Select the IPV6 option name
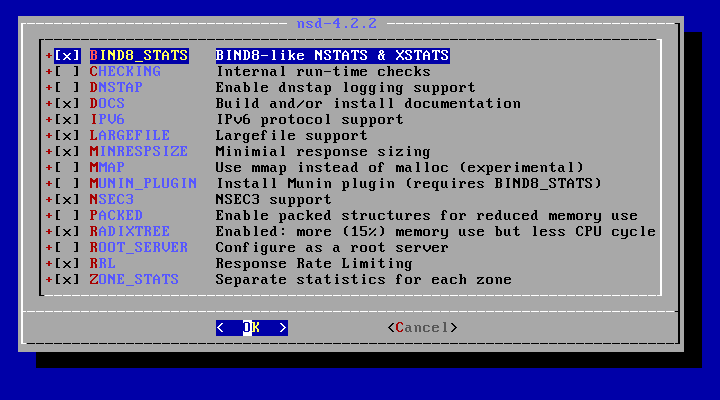720x400 pixels. click(x=107, y=119)
